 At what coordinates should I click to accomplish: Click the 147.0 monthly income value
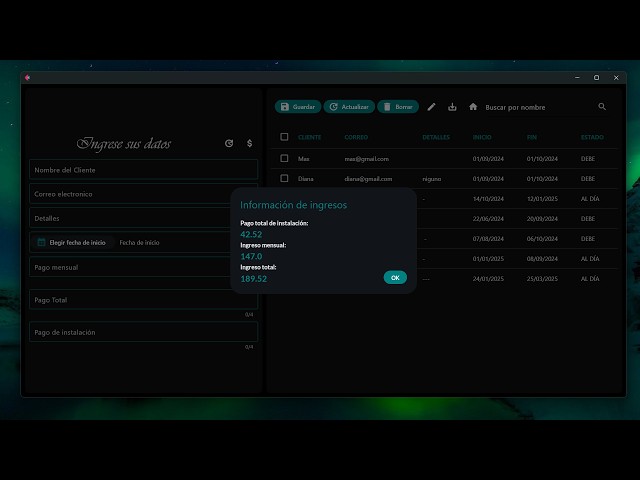251,256
